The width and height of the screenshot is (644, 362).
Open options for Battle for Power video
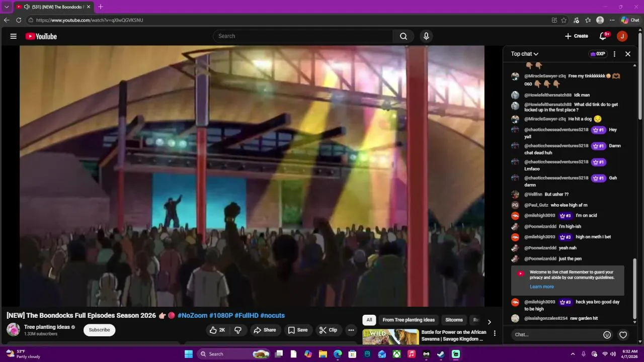click(x=495, y=333)
